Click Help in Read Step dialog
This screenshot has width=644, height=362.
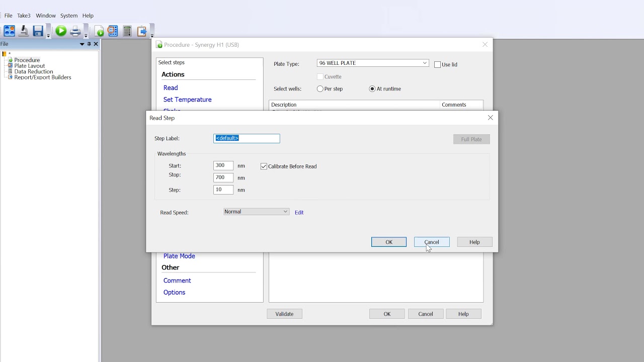click(x=474, y=242)
